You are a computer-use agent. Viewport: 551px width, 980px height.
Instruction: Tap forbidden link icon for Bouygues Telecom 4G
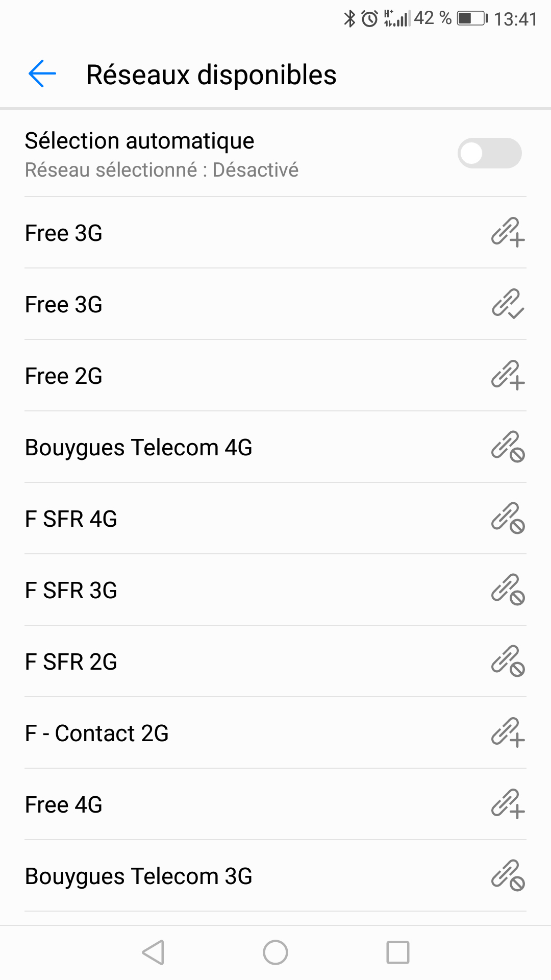(508, 447)
